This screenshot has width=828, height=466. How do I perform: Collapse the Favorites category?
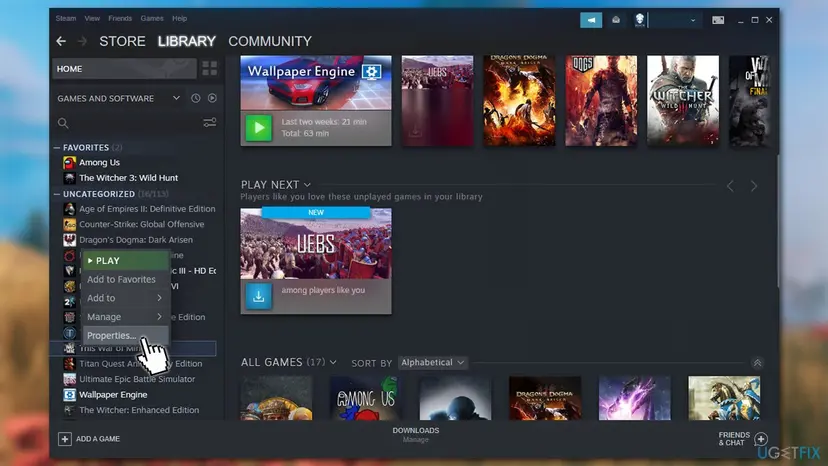pos(57,148)
